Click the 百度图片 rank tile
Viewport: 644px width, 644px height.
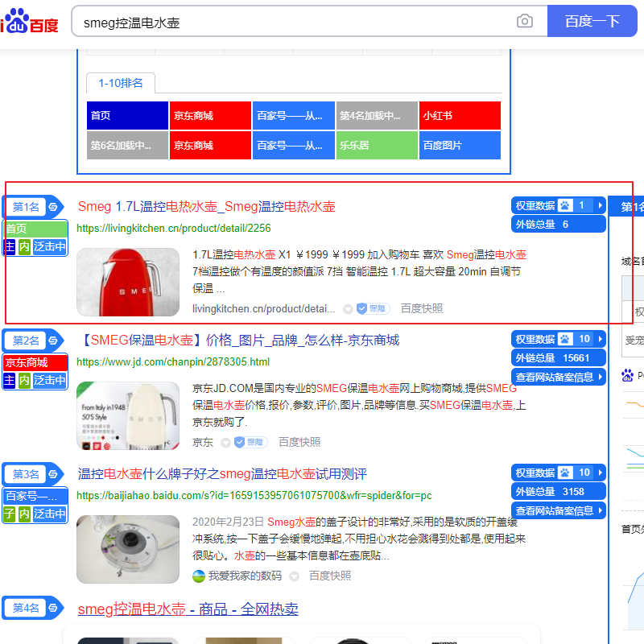(460, 146)
